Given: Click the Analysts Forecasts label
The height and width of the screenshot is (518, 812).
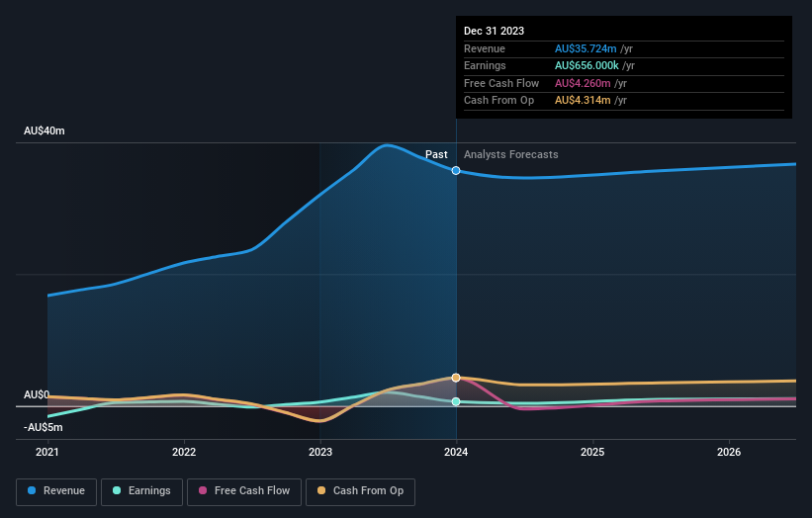Looking at the screenshot, I should click(510, 154).
